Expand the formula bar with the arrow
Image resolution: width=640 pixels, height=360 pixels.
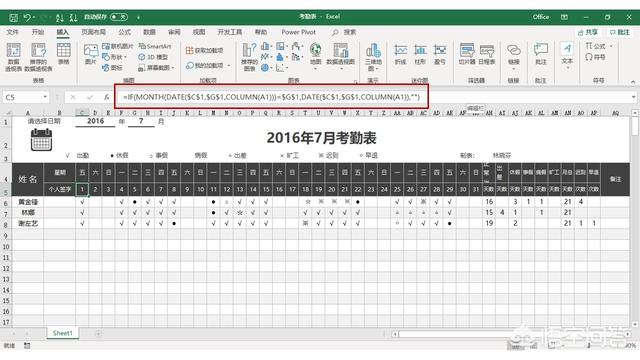pyautogui.click(x=633, y=97)
